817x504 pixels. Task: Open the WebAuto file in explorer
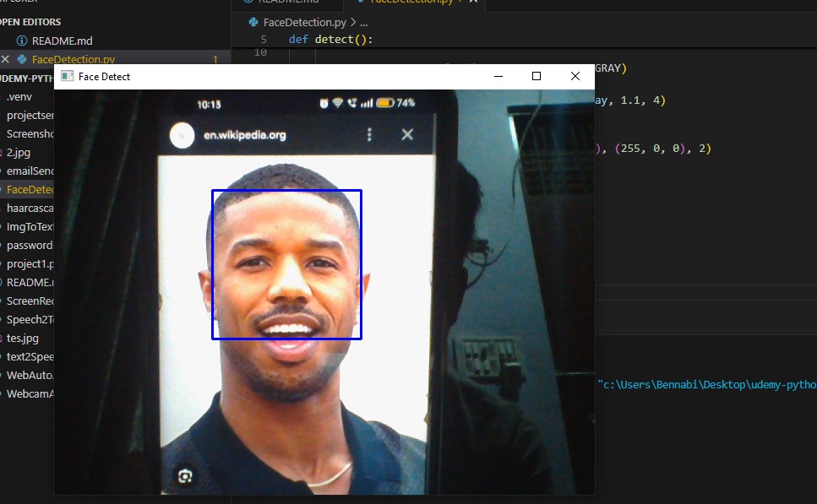tap(30, 376)
